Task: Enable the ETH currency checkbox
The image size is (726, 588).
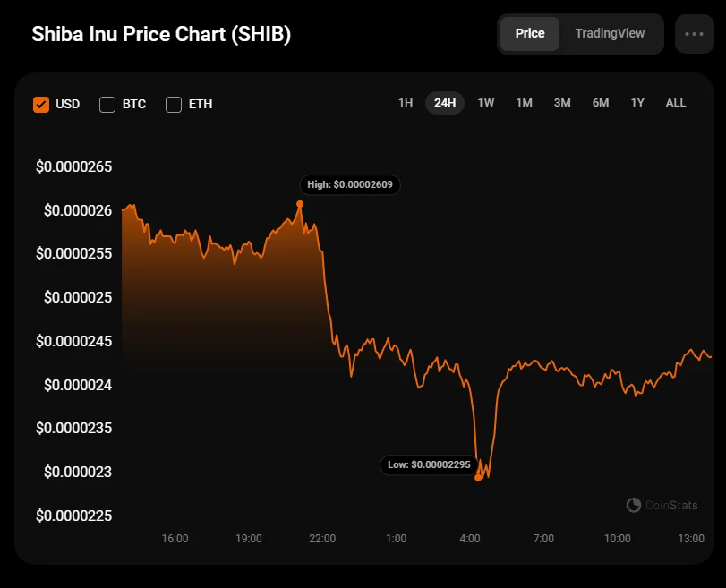Action: 174,104
